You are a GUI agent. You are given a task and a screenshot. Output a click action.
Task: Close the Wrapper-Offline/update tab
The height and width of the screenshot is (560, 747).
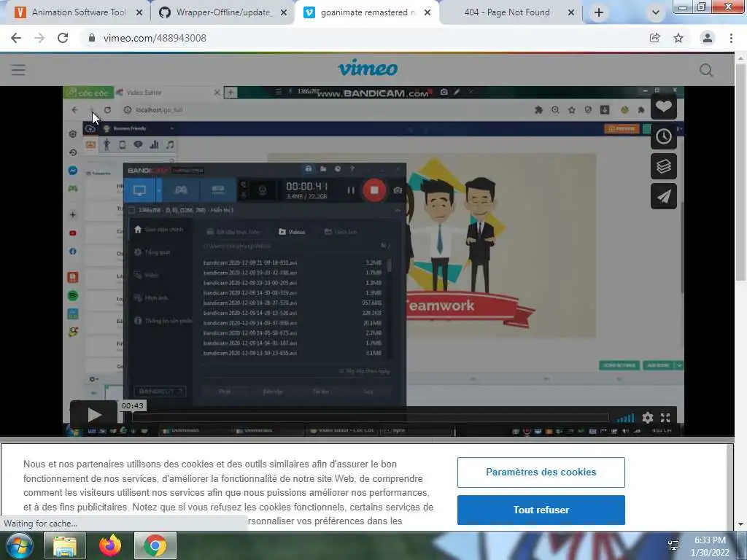click(284, 13)
